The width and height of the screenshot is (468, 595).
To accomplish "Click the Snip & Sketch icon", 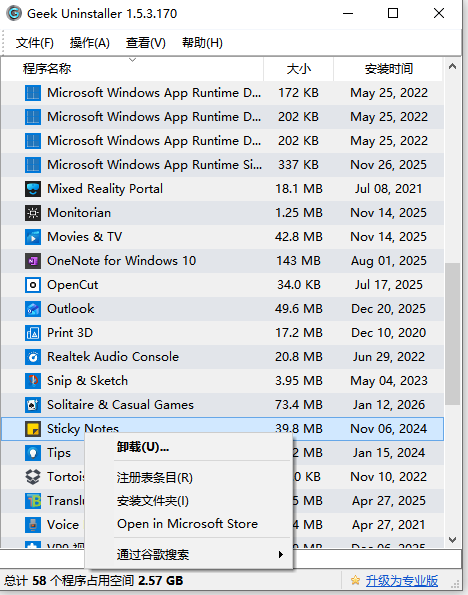I will pos(33,381).
